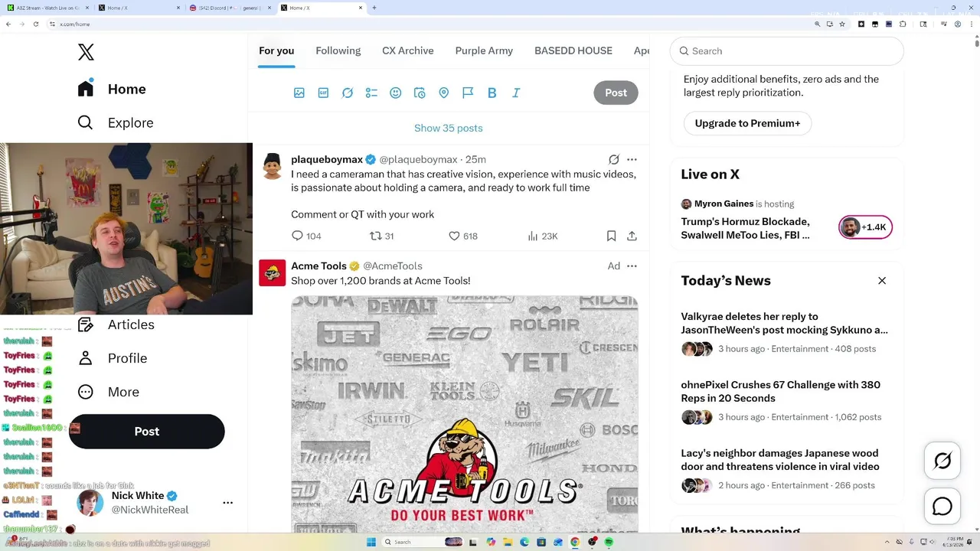Open Chrome three-dot menu
This screenshot has height=551, width=980.
click(x=972, y=24)
